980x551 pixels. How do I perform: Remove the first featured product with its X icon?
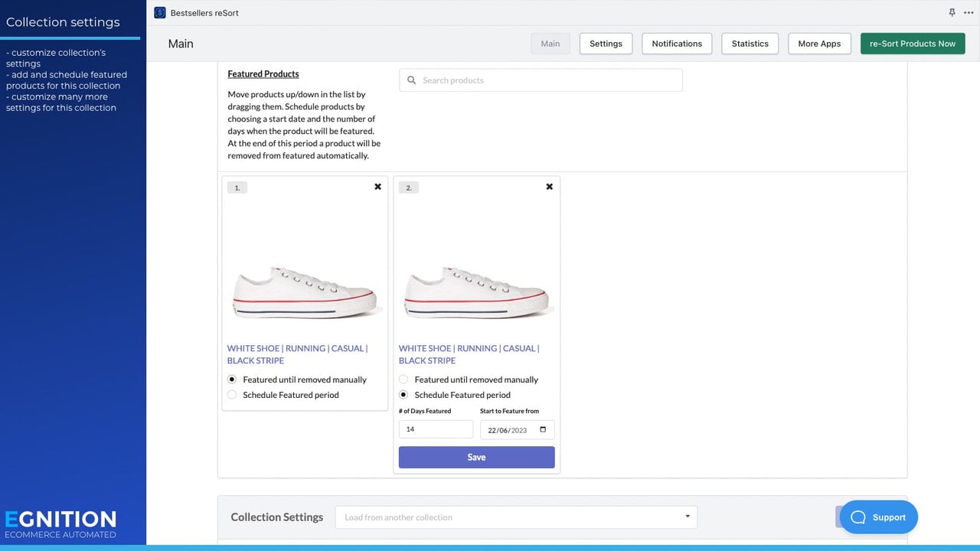(377, 187)
